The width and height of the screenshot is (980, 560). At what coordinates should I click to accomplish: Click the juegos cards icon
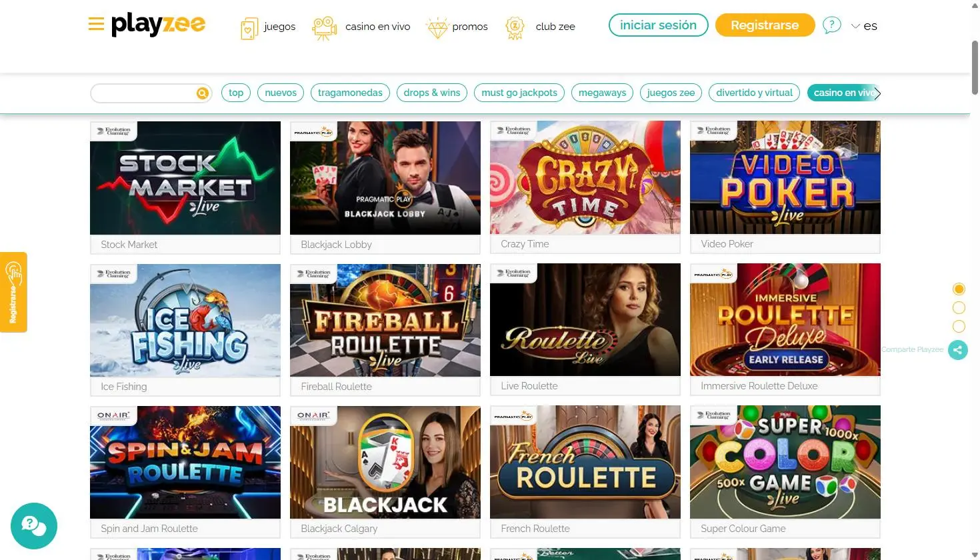coord(249,28)
